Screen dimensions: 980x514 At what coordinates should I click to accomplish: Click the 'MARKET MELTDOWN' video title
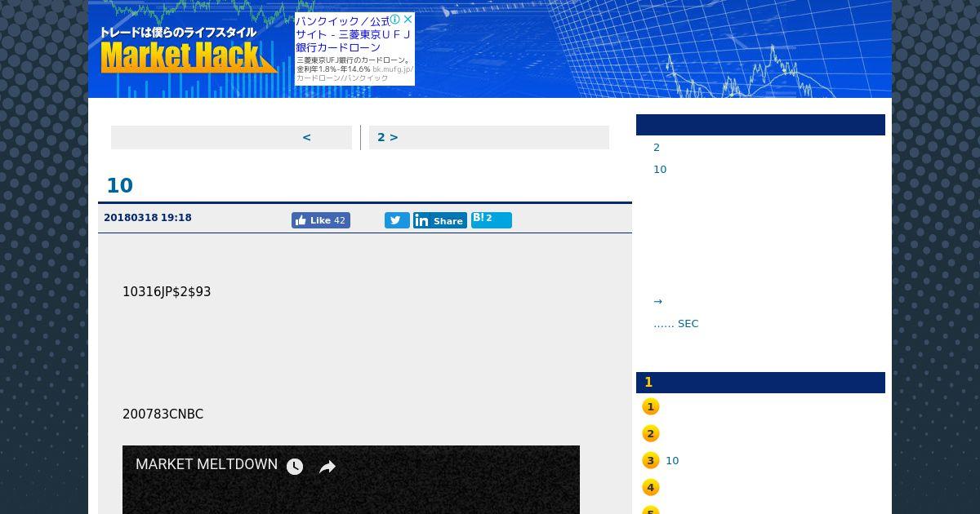pyautogui.click(x=207, y=464)
